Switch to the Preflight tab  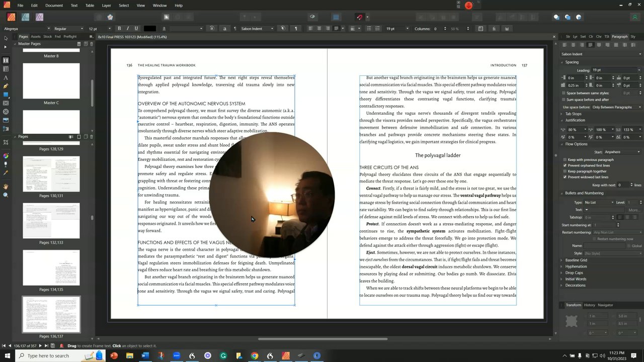coord(70,37)
